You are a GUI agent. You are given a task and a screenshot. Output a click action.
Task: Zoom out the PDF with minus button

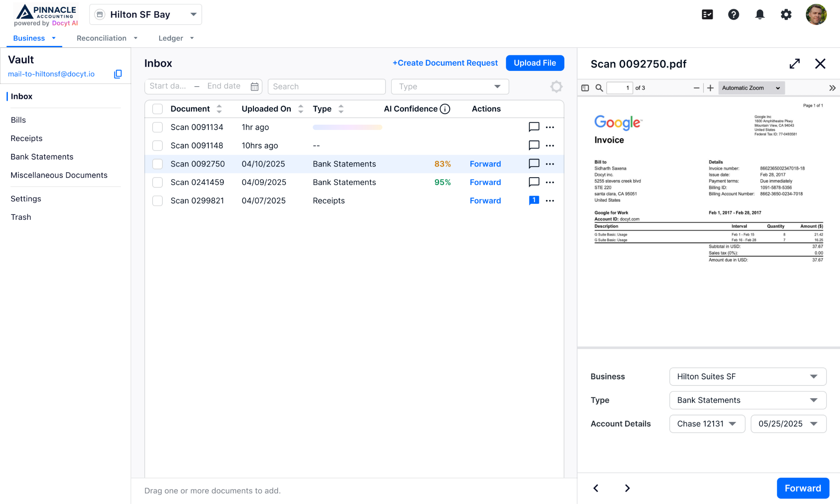tap(696, 88)
